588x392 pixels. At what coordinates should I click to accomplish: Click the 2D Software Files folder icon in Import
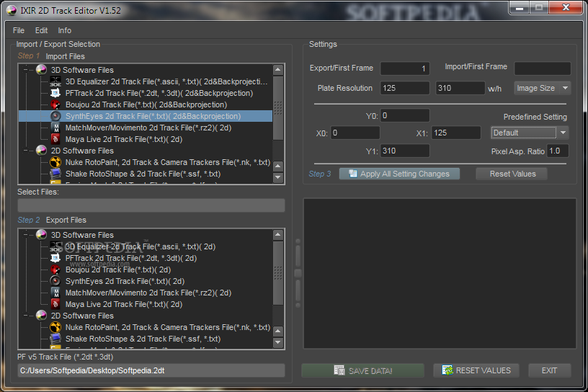pyautogui.click(x=41, y=151)
